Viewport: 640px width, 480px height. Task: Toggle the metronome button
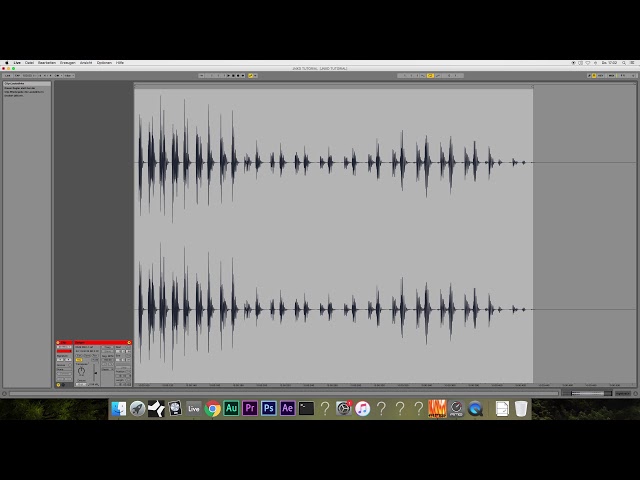coord(58,76)
